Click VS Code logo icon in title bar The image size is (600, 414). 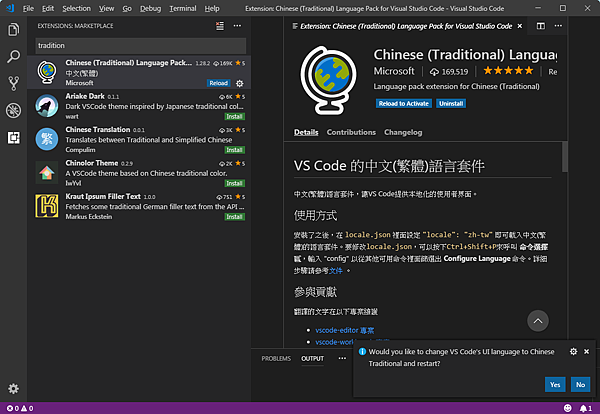[x=10, y=8]
